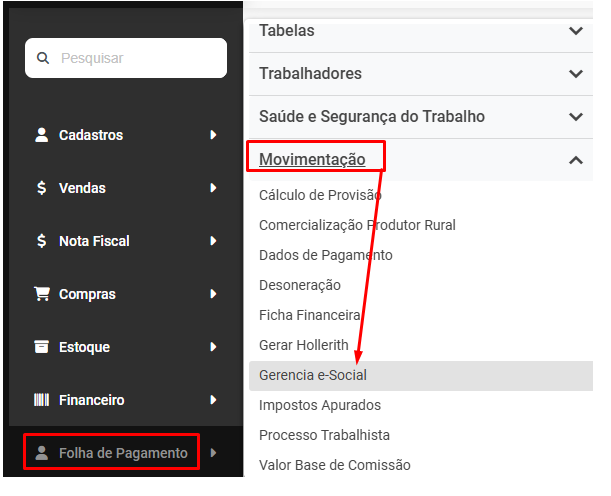Expand the Tabelas section chevron
This screenshot has width=611, height=496.
(x=575, y=31)
